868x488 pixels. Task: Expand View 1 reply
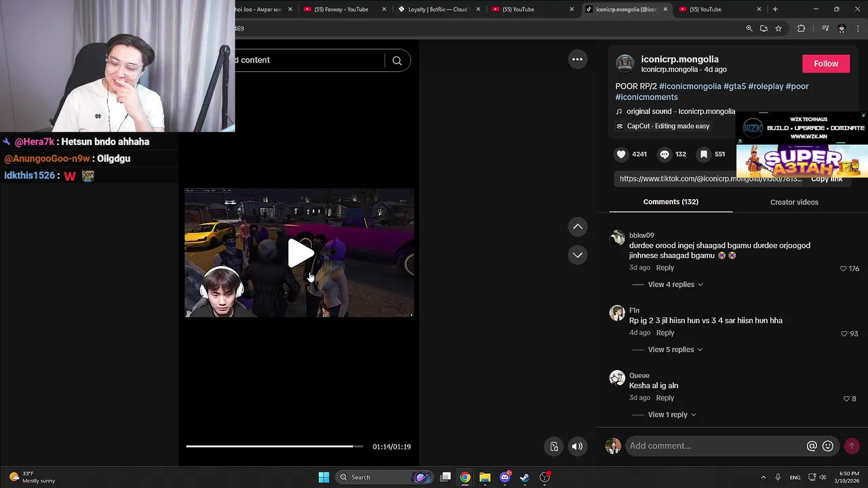tap(672, 415)
